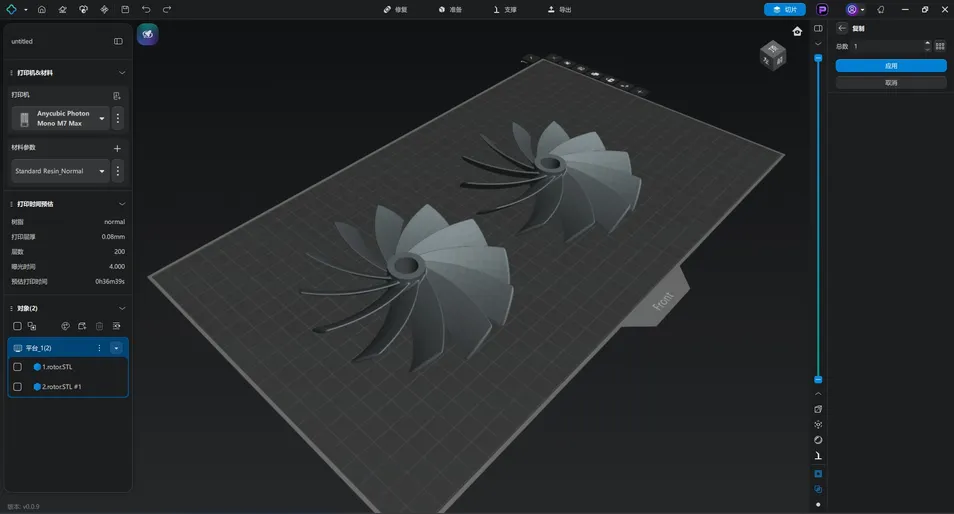
Task: Click the cube view icon in right toolbar
Action: tap(818, 409)
